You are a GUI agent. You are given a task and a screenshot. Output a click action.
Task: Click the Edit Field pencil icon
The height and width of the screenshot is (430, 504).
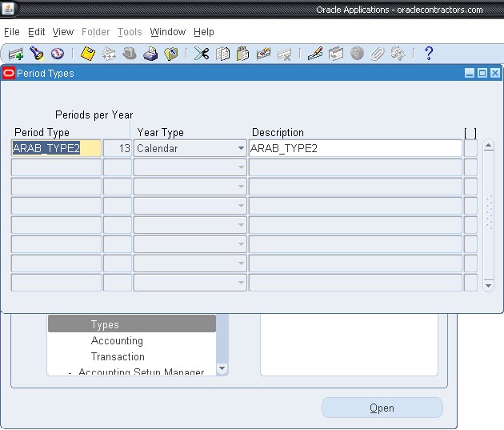click(x=314, y=54)
